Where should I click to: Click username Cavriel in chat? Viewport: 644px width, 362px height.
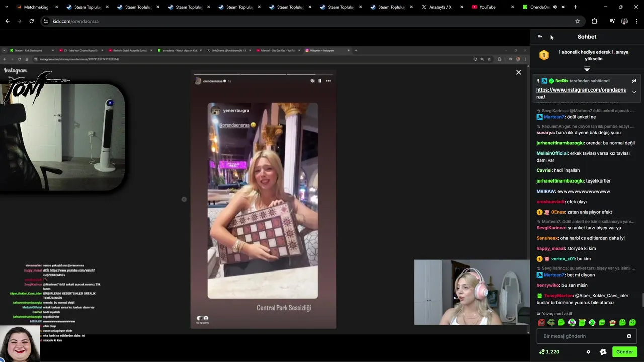point(544,170)
